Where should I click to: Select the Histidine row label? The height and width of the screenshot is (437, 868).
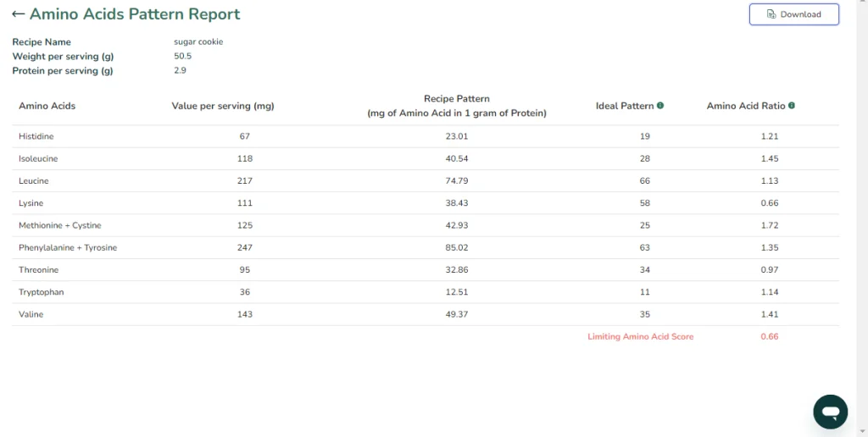point(36,136)
